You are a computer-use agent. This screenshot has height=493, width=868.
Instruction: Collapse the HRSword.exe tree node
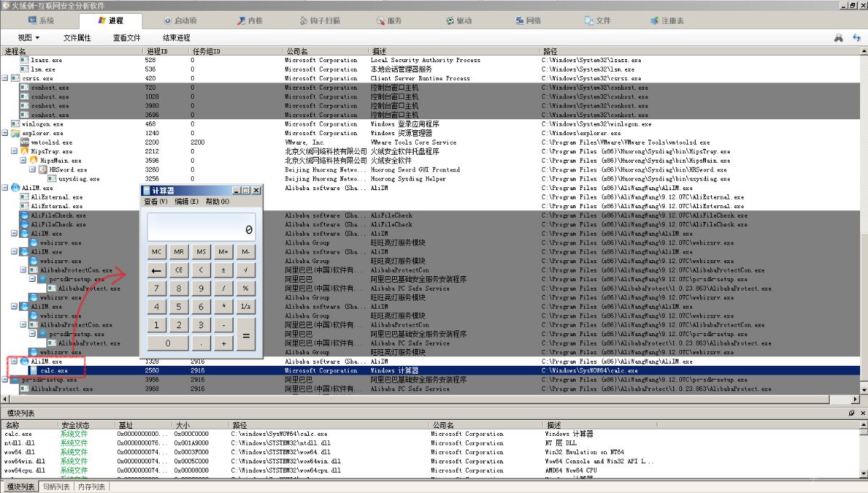click(x=33, y=170)
